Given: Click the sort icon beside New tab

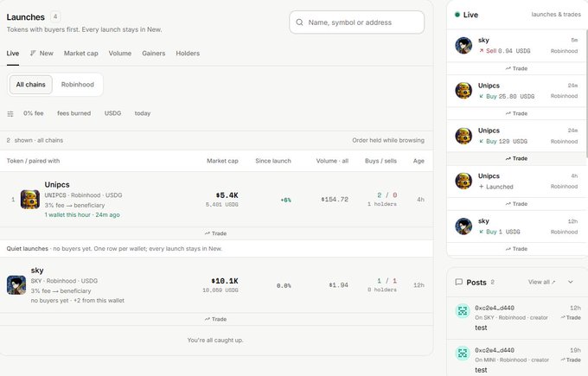Looking at the screenshot, I should coord(33,54).
